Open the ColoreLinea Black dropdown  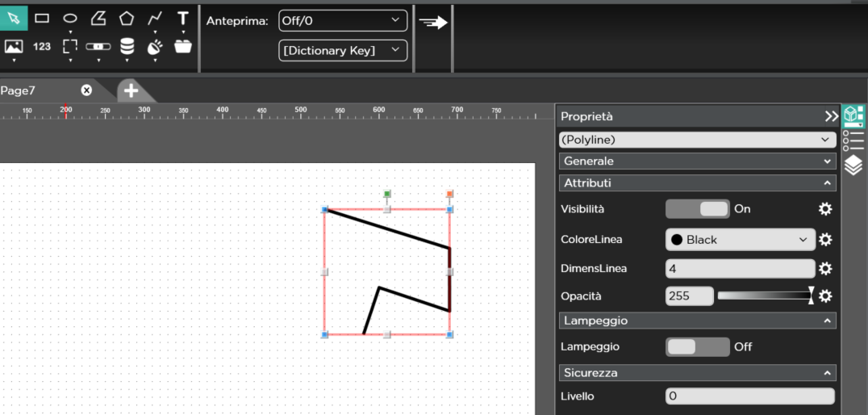click(x=740, y=240)
